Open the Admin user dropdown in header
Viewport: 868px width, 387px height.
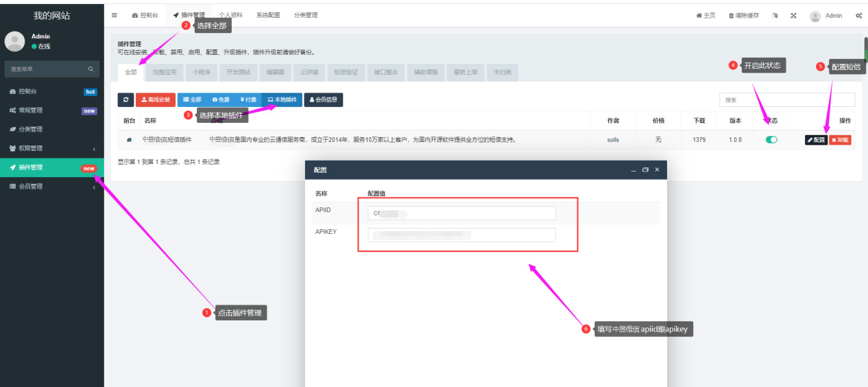826,16
